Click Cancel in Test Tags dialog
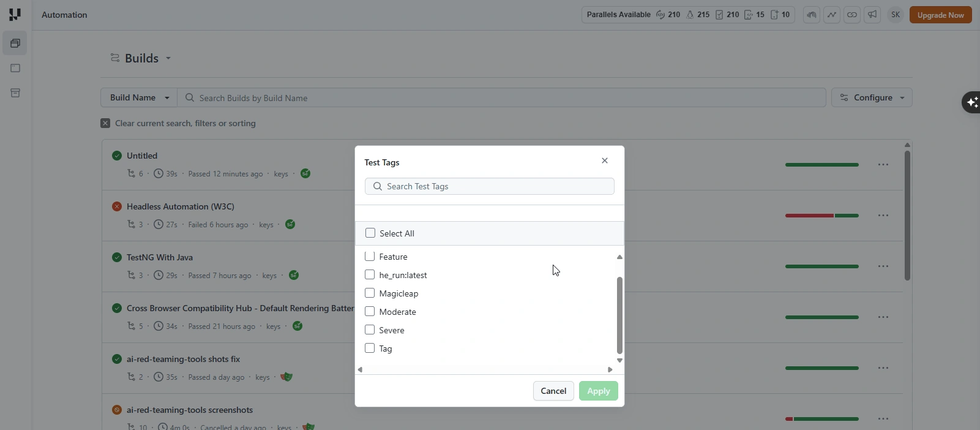Image resolution: width=980 pixels, height=430 pixels. (553, 391)
